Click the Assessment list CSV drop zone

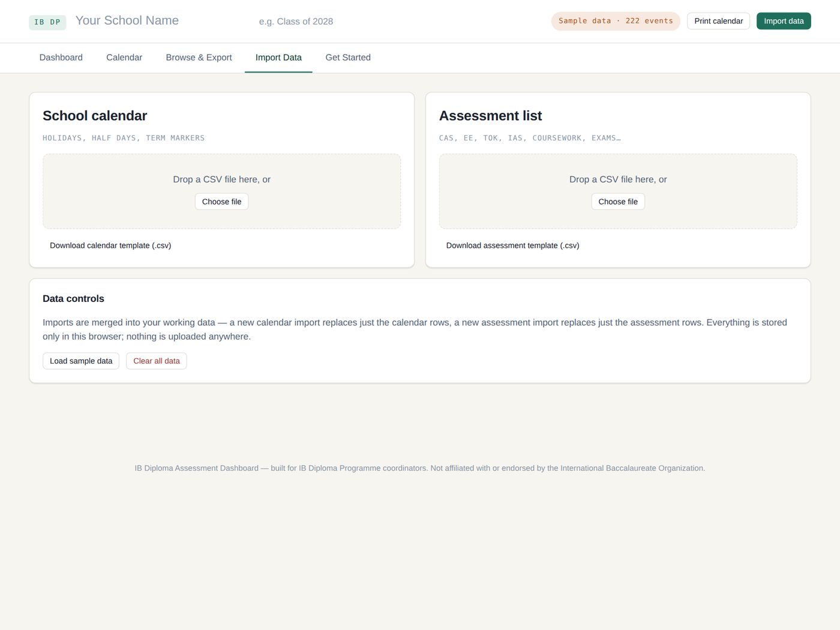(x=618, y=191)
